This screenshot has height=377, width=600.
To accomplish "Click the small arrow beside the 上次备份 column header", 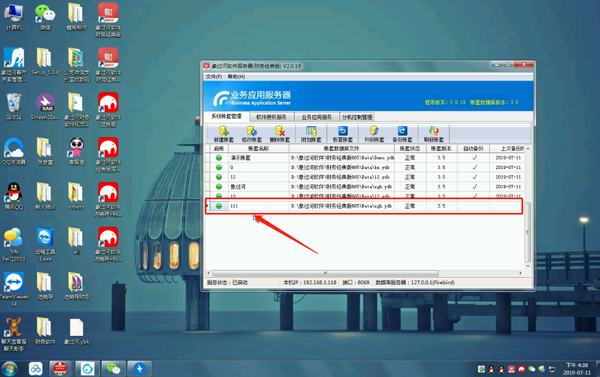I will click(x=528, y=149).
